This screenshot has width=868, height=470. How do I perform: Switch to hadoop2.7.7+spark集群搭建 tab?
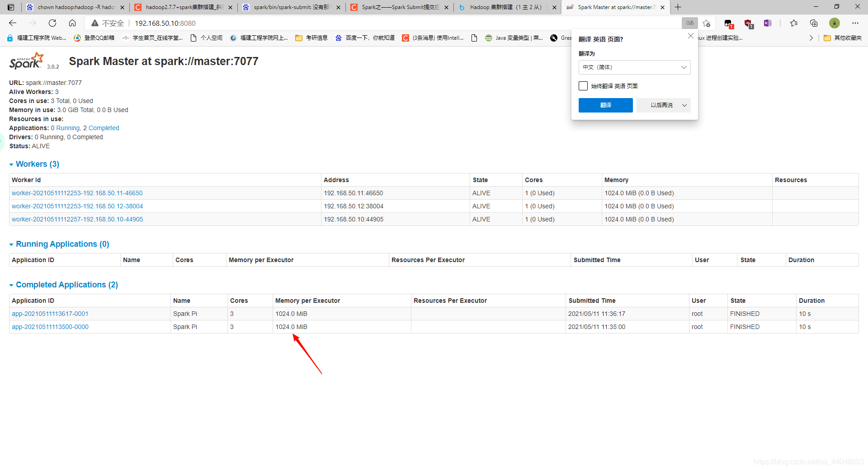pyautogui.click(x=183, y=7)
